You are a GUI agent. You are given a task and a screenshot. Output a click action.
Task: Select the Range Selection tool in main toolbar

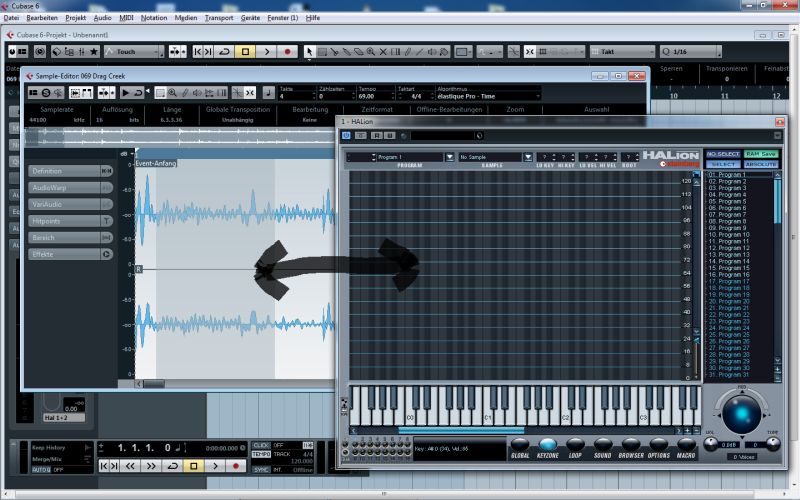(x=322, y=52)
